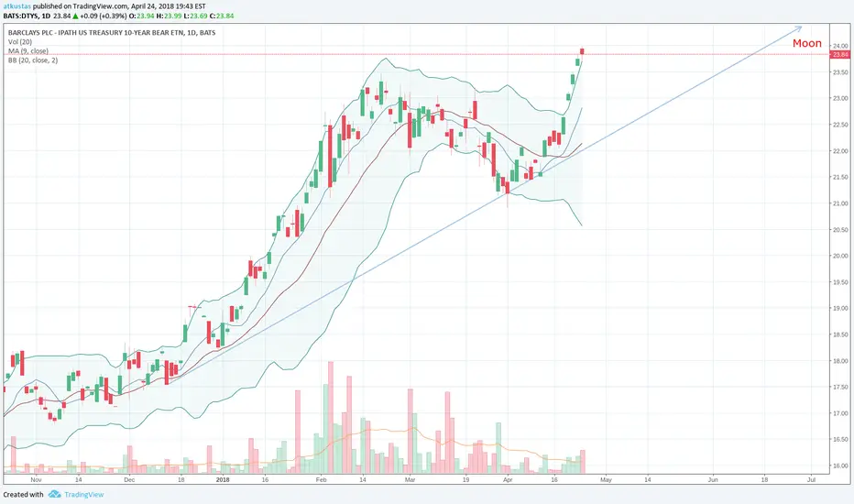Click the 21.50 price axis label

pyautogui.click(x=840, y=177)
